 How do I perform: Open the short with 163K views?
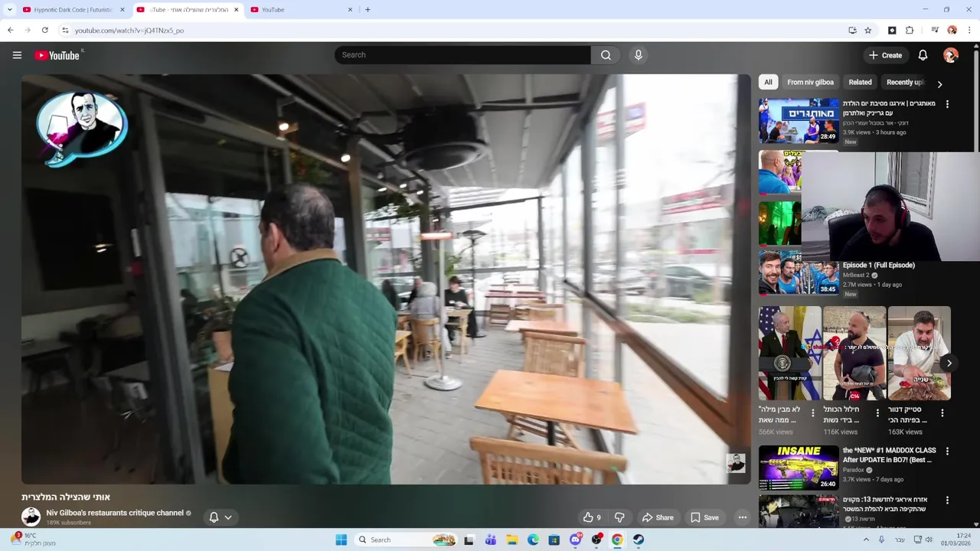tap(919, 353)
